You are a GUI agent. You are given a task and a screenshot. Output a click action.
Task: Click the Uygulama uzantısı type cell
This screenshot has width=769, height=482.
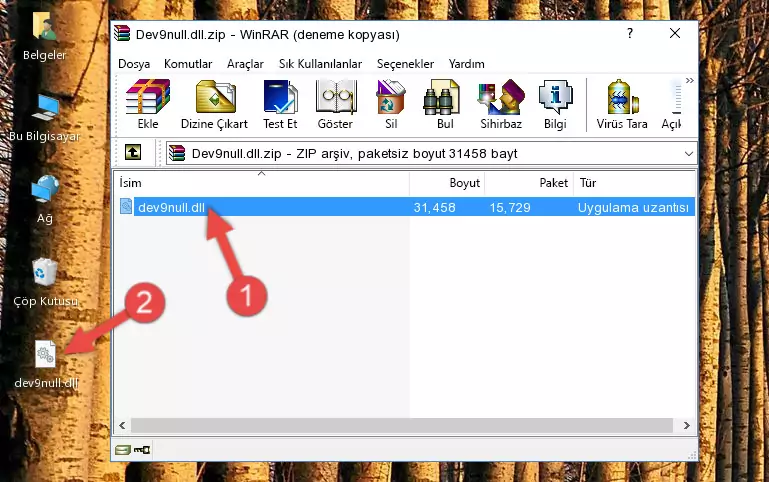(633, 207)
